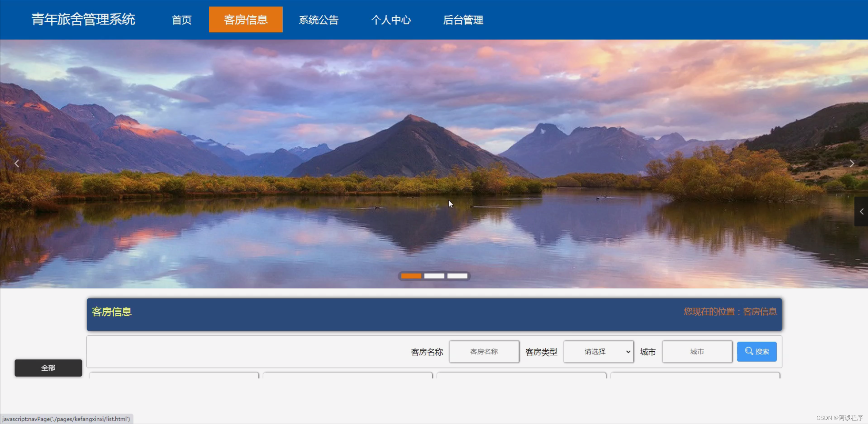Open the 客房信息 navigation tab
This screenshot has width=868, height=424.
246,20
